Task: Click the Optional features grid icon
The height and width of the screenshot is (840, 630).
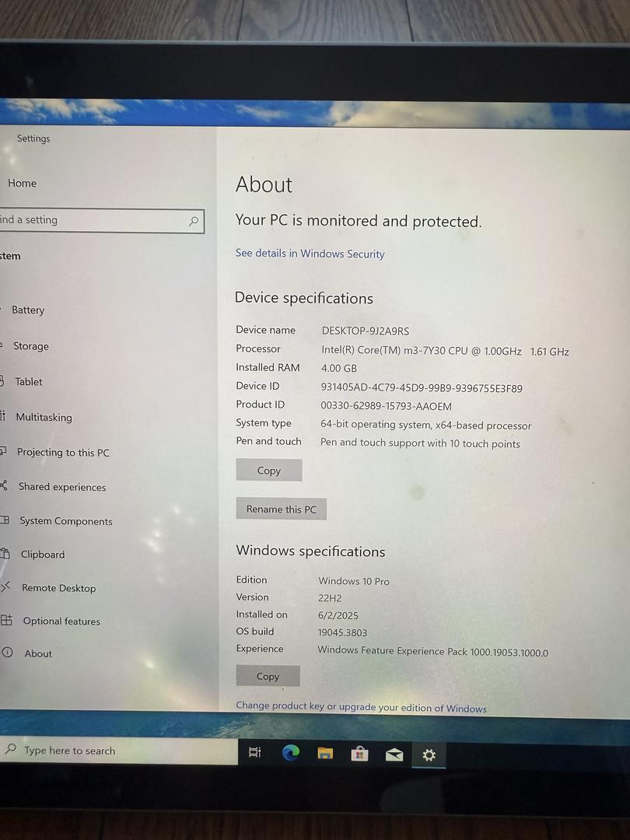Action: tap(6, 620)
